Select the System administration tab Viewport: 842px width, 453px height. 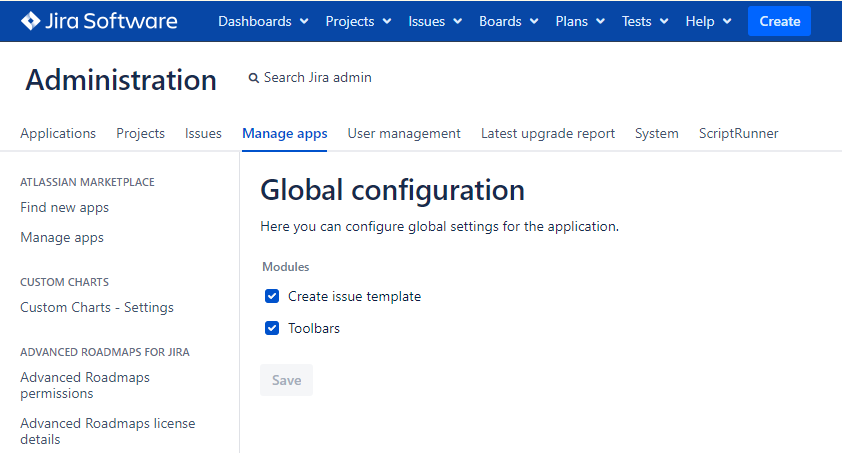click(x=656, y=133)
